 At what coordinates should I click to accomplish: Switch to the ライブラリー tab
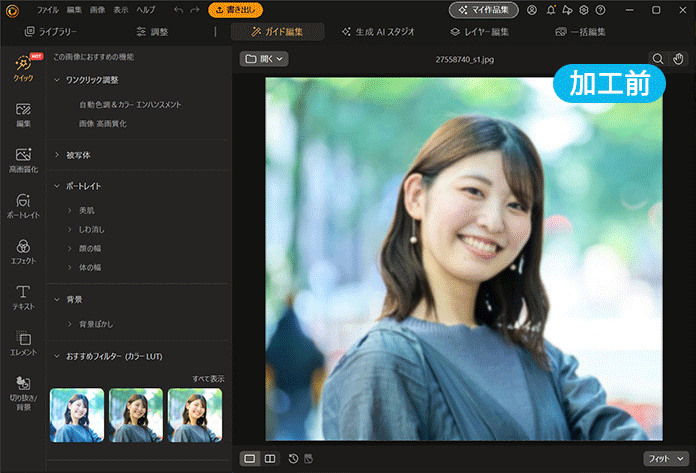(x=51, y=32)
